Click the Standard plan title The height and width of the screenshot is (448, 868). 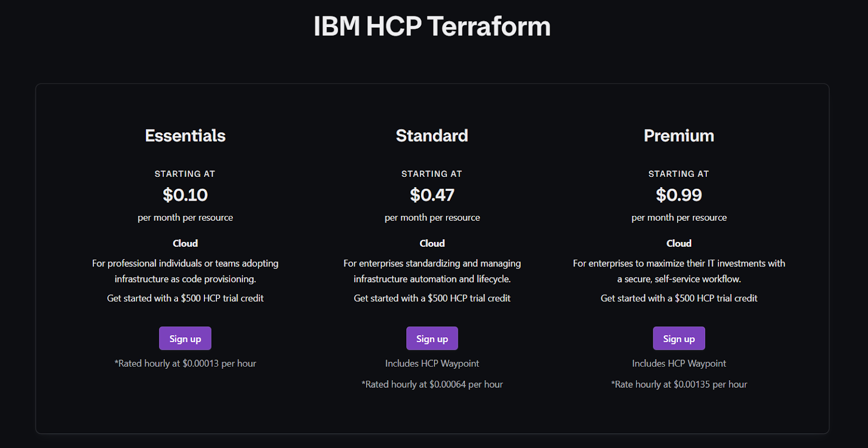(x=432, y=136)
